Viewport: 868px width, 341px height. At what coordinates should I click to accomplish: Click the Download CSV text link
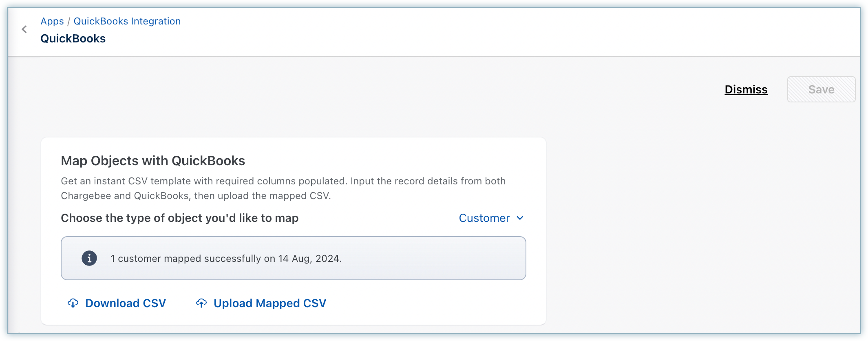click(x=126, y=303)
